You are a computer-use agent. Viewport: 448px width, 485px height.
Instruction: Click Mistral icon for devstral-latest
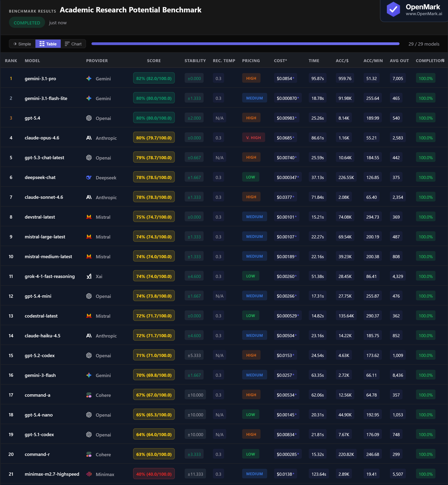click(x=89, y=217)
